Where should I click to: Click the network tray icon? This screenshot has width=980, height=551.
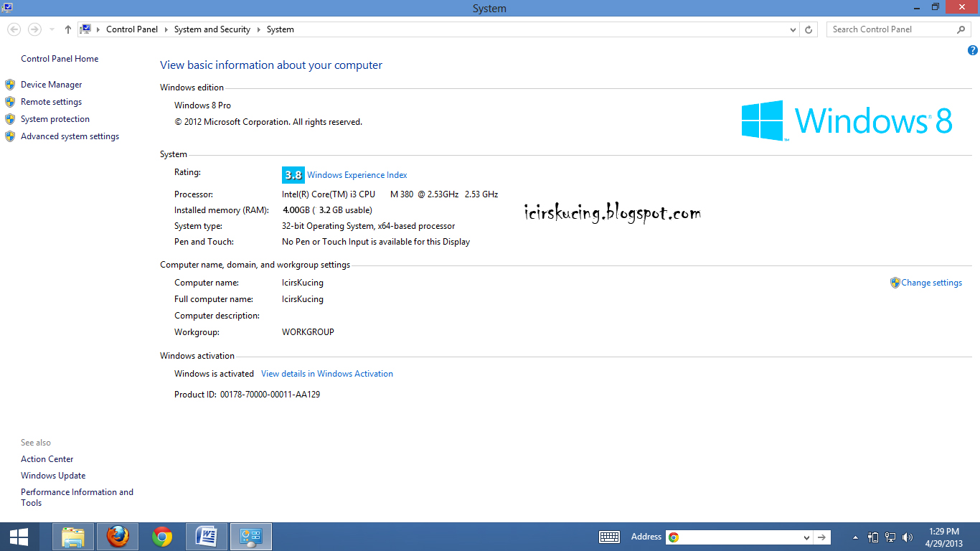pyautogui.click(x=890, y=537)
